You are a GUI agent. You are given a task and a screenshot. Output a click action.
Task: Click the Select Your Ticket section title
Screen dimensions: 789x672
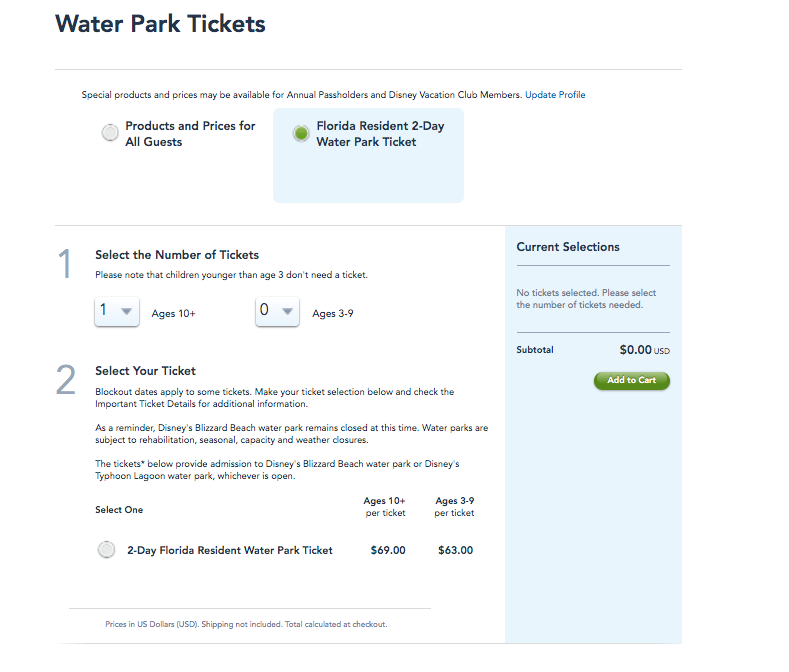pos(145,371)
